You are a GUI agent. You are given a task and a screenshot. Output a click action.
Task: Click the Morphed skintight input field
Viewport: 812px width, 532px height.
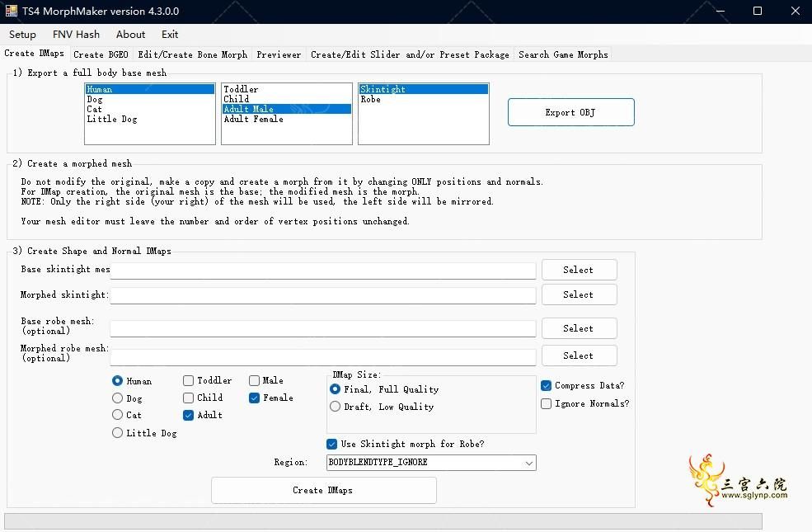pyautogui.click(x=322, y=295)
